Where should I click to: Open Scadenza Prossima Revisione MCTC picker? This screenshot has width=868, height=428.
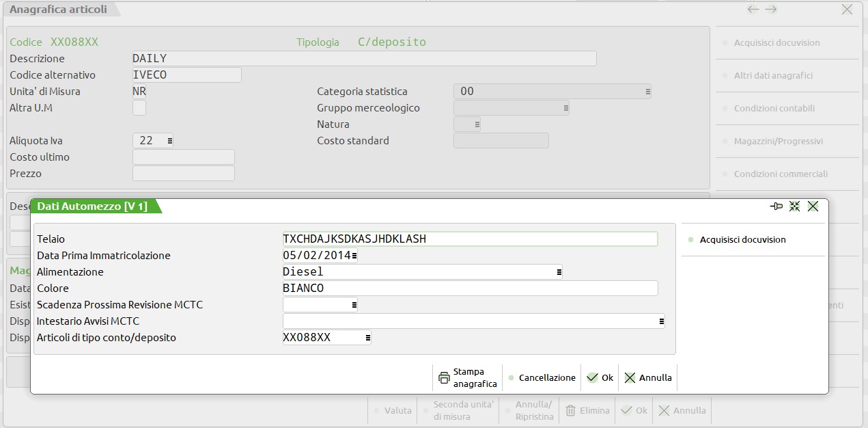pyautogui.click(x=354, y=305)
